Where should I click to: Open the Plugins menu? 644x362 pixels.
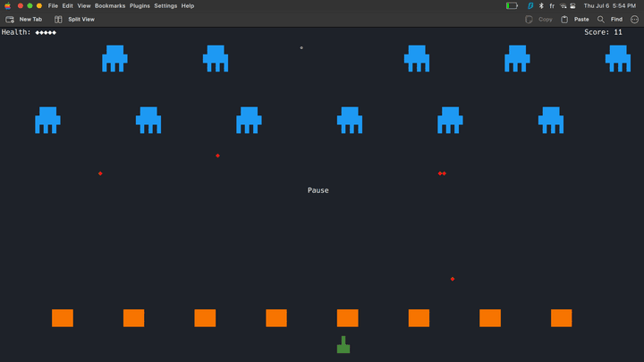[x=140, y=5]
